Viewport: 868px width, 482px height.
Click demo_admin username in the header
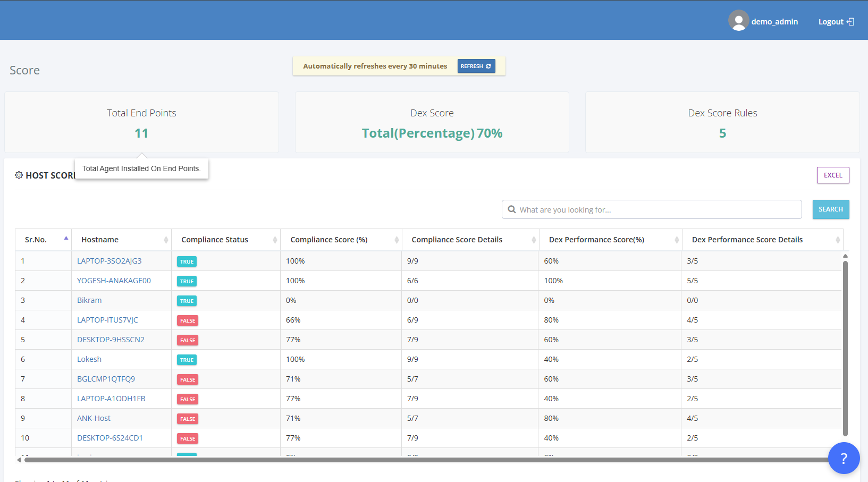click(774, 21)
